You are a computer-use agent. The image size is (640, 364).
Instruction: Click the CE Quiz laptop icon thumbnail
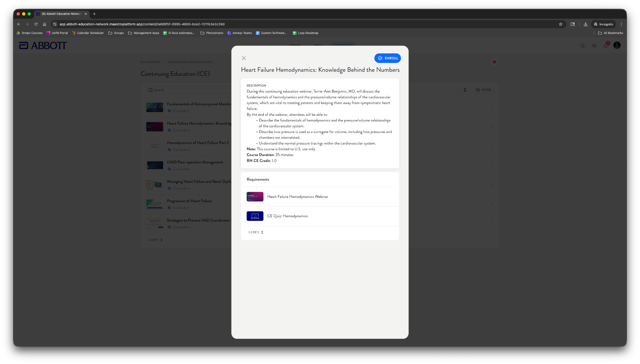[255, 216]
